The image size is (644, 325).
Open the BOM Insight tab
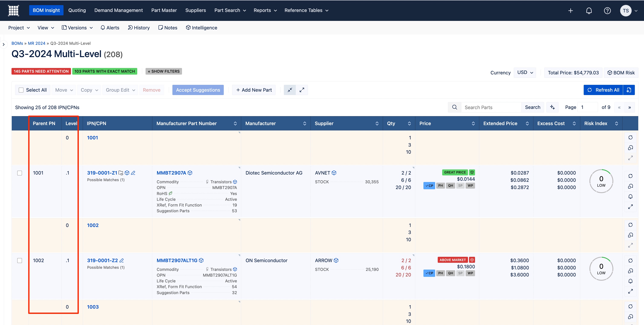coord(46,10)
